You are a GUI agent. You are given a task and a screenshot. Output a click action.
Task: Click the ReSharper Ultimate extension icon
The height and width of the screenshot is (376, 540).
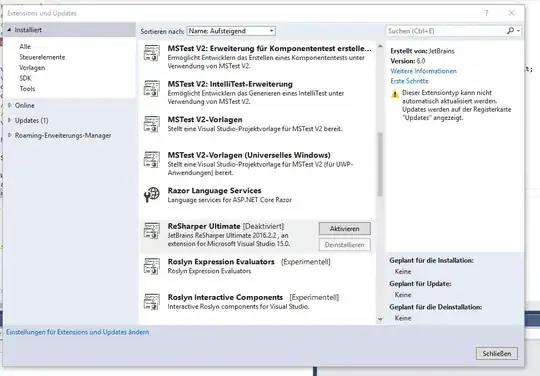(152, 231)
